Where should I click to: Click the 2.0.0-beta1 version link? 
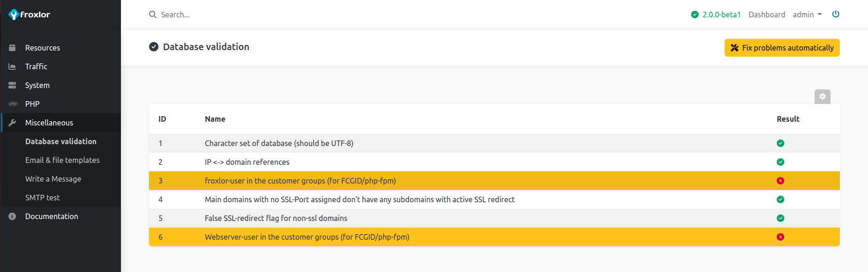pos(721,15)
